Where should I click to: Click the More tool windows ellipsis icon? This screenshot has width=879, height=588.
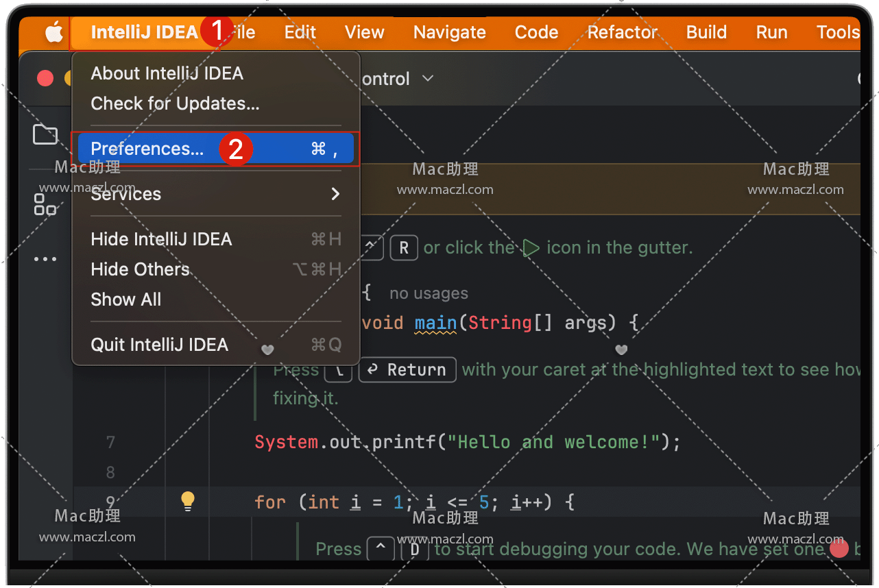coord(45,259)
